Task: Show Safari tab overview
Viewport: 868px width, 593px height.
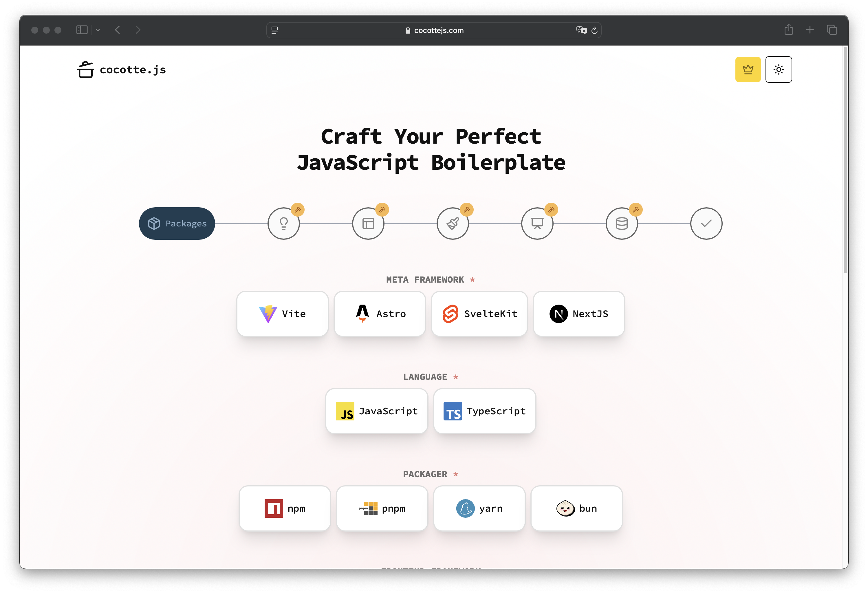Action: click(x=832, y=30)
